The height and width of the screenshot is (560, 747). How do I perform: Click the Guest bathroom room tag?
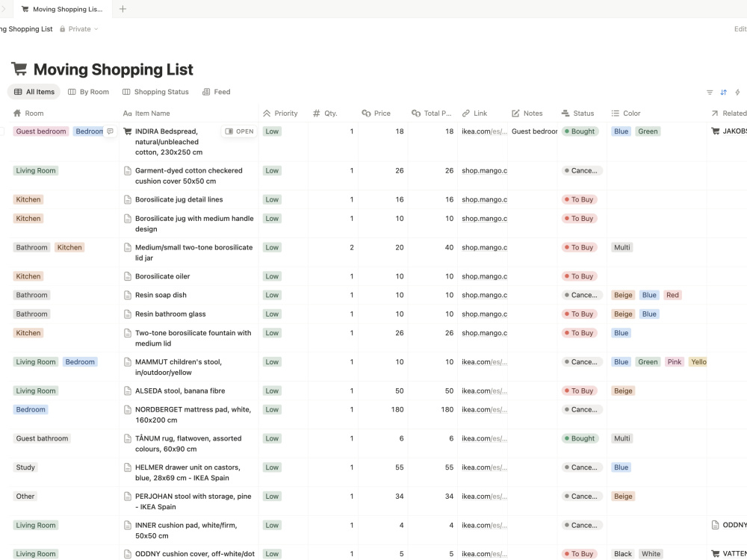(x=42, y=438)
